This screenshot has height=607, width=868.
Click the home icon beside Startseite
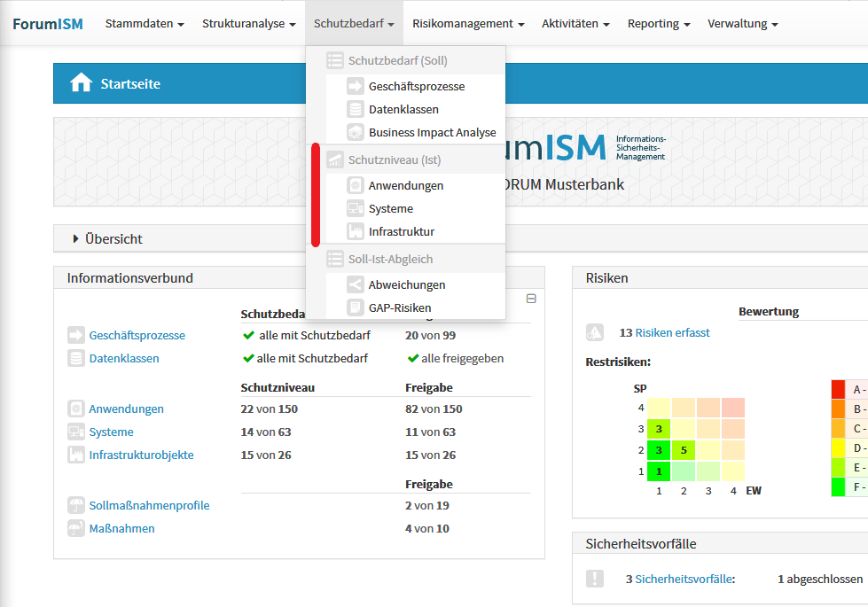pos(81,83)
